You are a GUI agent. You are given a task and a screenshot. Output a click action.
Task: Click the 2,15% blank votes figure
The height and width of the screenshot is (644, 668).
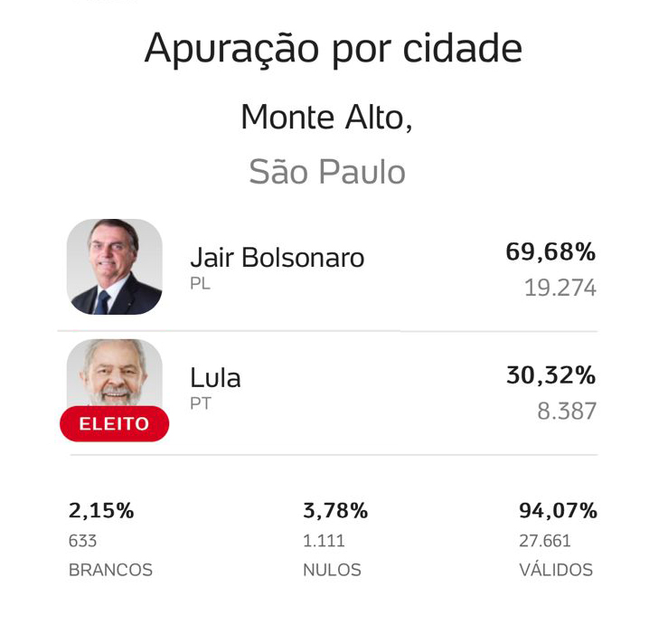pos(101,511)
